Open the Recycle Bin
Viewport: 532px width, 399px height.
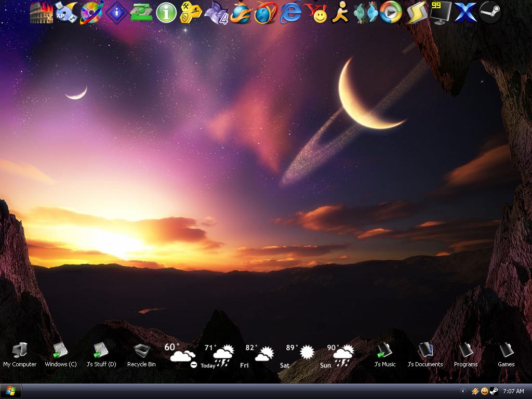click(141, 355)
